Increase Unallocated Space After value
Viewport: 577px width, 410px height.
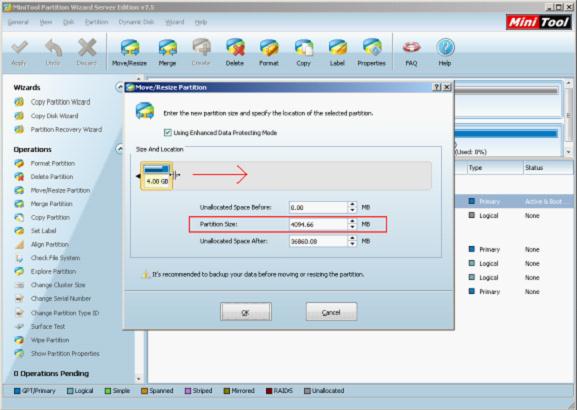click(353, 238)
